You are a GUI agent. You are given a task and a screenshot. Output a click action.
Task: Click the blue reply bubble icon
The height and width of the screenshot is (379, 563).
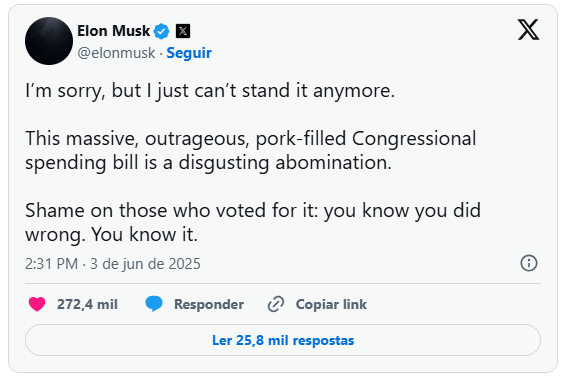(154, 304)
